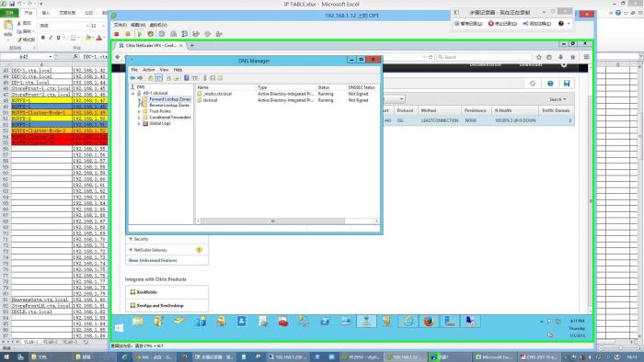This screenshot has width=644, height=362.
Task: Click NetScaler Gateway yellow warning icon
Action: pyautogui.click(x=199, y=250)
